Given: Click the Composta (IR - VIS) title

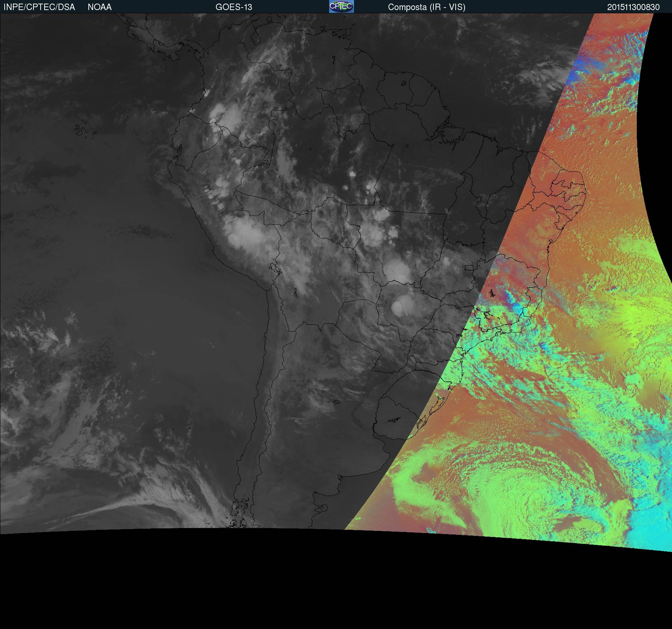Looking at the screenshot, I should (427, 7).
